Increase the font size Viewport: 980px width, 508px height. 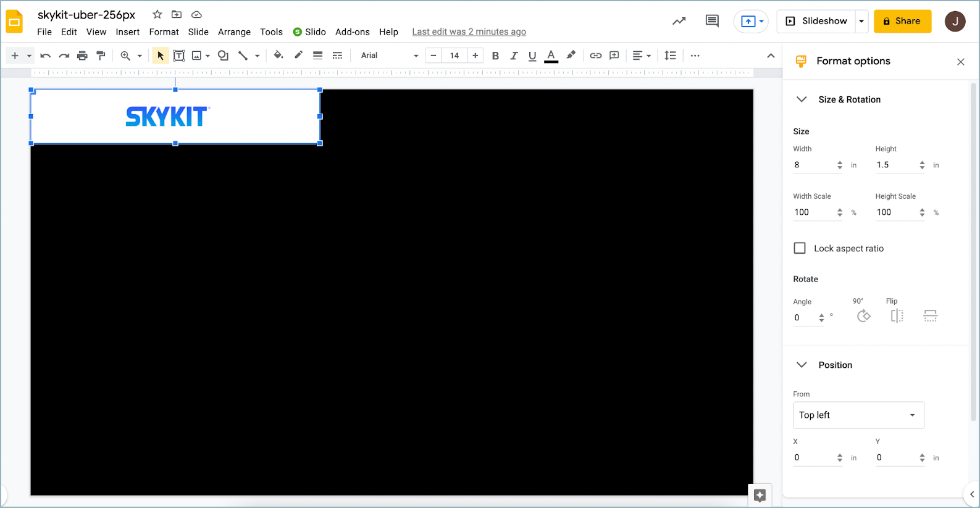pos(475,56)
